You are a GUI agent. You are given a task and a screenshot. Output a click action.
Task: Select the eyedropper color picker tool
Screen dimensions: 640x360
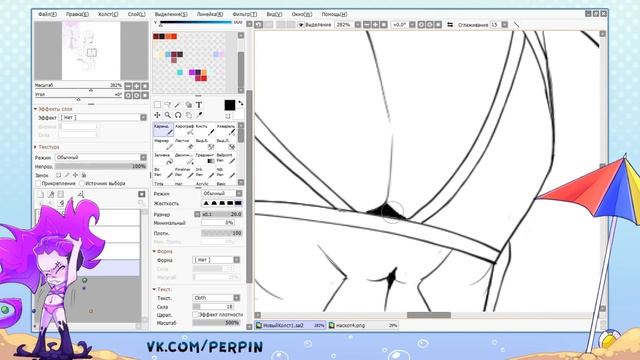(x=199, y=115)
